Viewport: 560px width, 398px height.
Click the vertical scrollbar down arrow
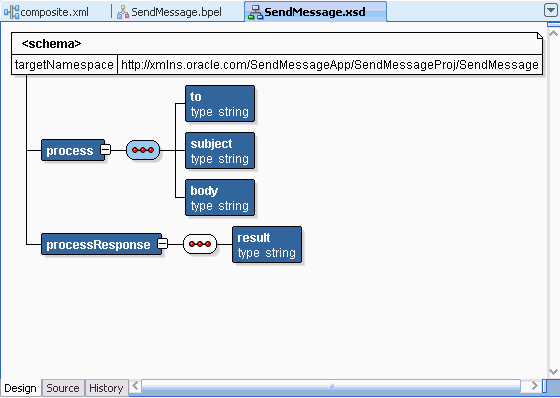pos(554,372)
